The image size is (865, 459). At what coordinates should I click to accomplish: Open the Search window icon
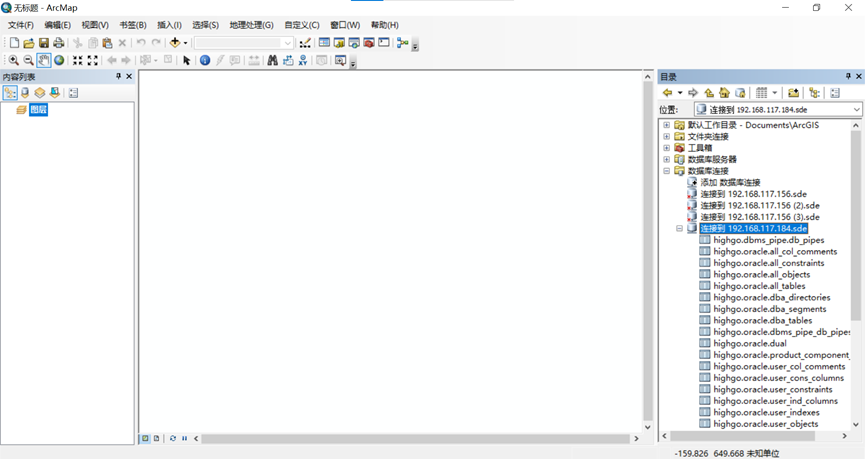[354, 43]
